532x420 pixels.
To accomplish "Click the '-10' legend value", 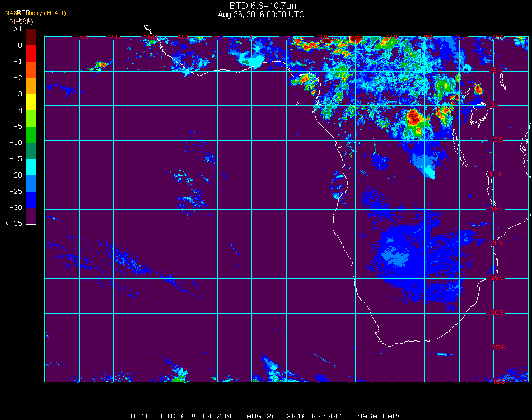I will coord(16,142).
